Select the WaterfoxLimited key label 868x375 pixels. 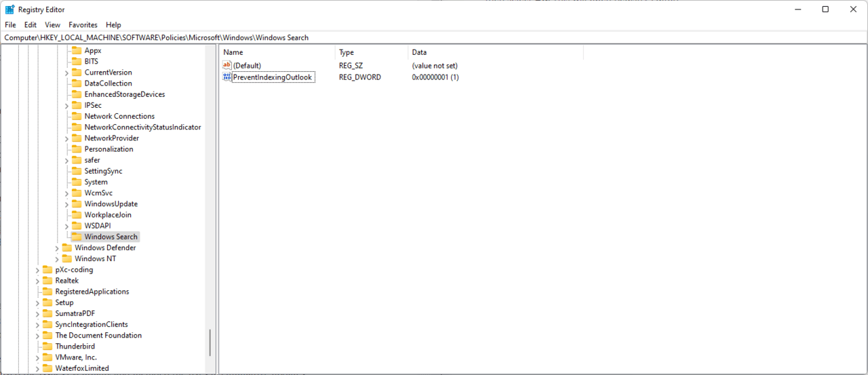(82, 368)
